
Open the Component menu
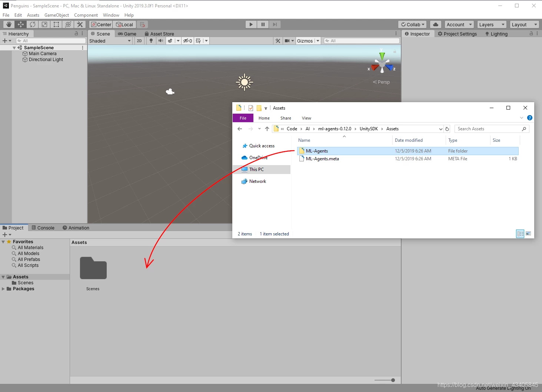pyautogui.click(x=86, y=15)
